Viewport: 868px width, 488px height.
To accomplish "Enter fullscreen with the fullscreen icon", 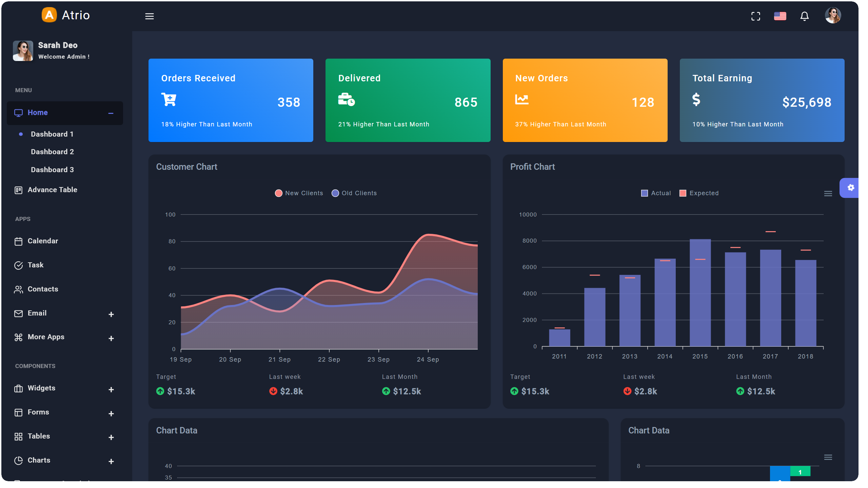I will (755, 16).
